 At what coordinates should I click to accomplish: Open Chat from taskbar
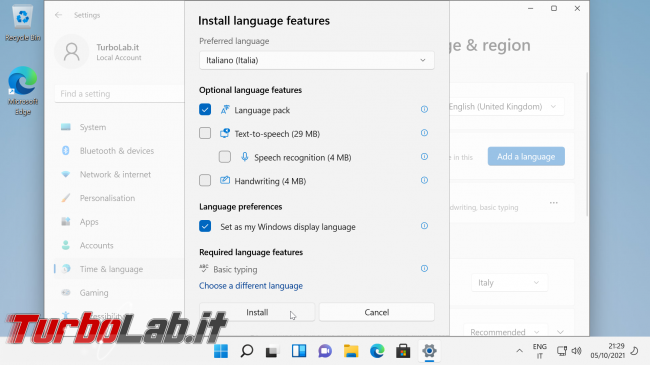click(325, 351)
